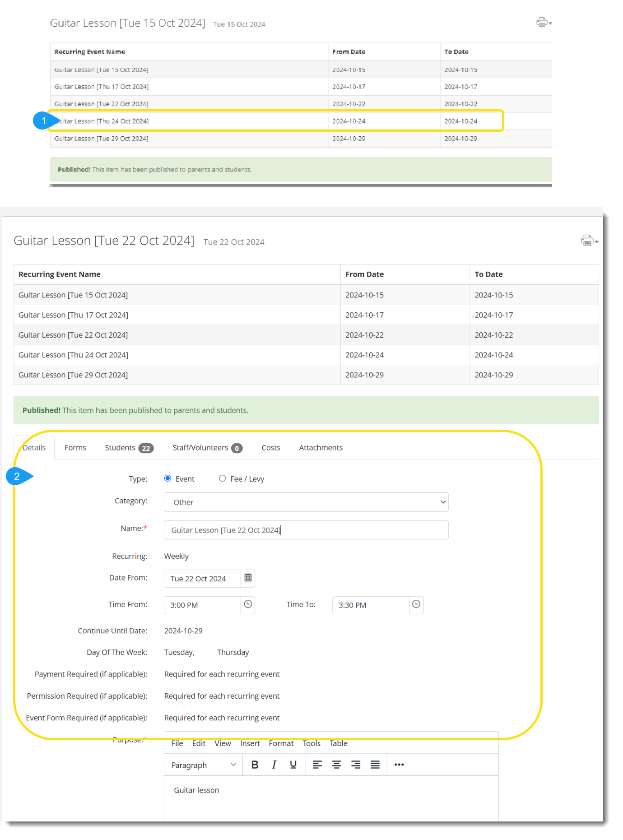
Task: Select Thu 17 Oct 2024 row in top table
Action: coord(301,87)
